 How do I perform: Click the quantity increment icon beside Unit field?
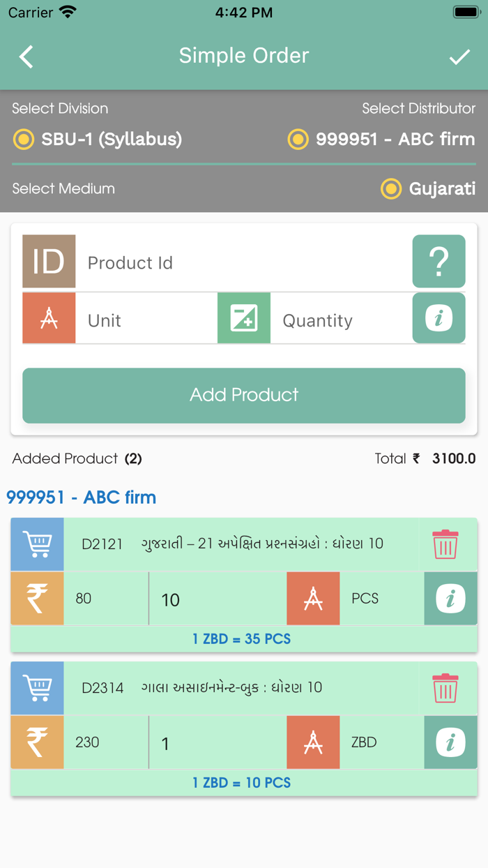[243, 318]
